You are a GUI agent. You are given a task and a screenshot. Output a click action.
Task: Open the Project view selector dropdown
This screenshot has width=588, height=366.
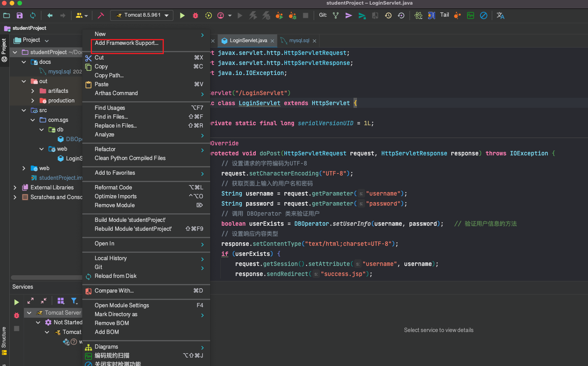click(32, 40)
